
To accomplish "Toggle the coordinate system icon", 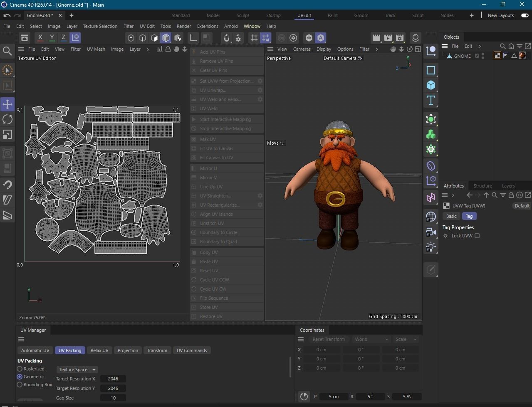I will click(x=75, y=37).
